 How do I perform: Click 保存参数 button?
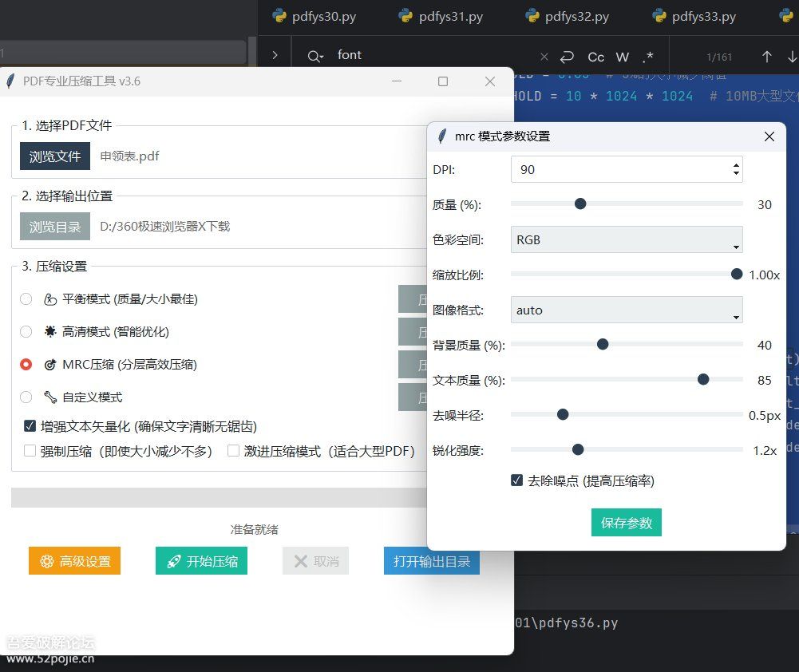tap(627, 523)
